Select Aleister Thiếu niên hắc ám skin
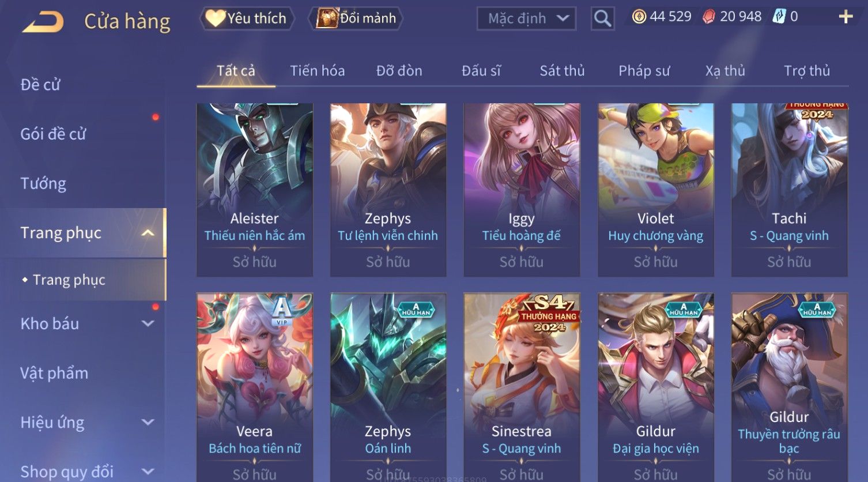 coord(255,190)
